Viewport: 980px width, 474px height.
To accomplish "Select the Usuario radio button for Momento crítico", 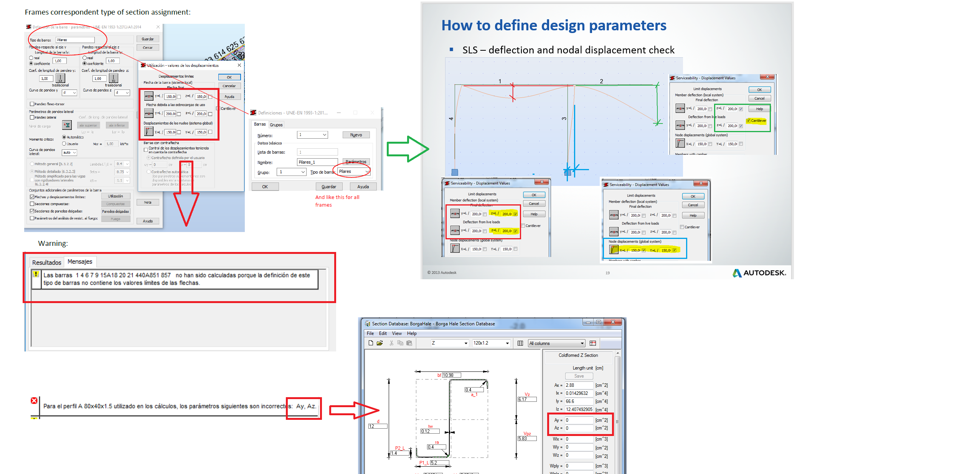I will (64, 144).
